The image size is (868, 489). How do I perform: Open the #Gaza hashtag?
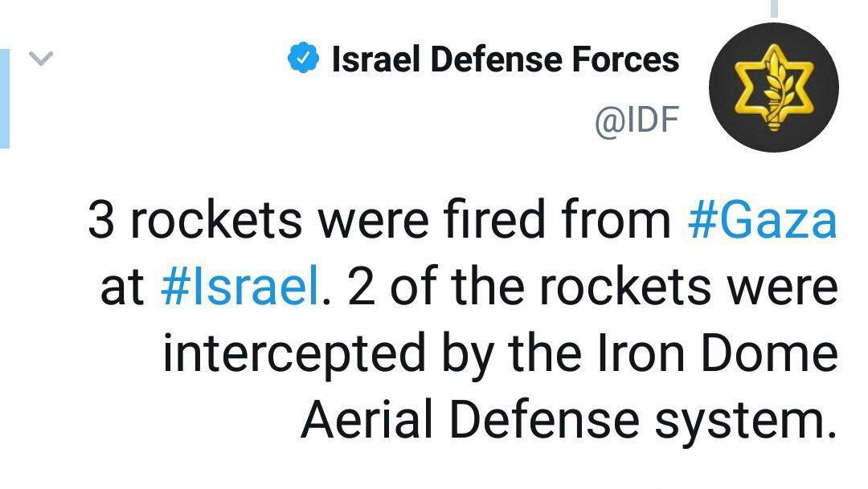coord(762,220)
